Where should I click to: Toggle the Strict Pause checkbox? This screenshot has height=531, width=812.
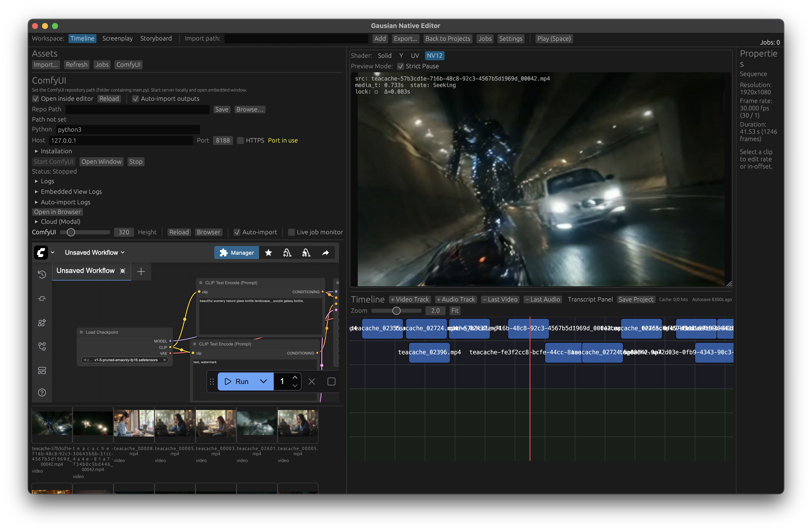coord(400,66)
